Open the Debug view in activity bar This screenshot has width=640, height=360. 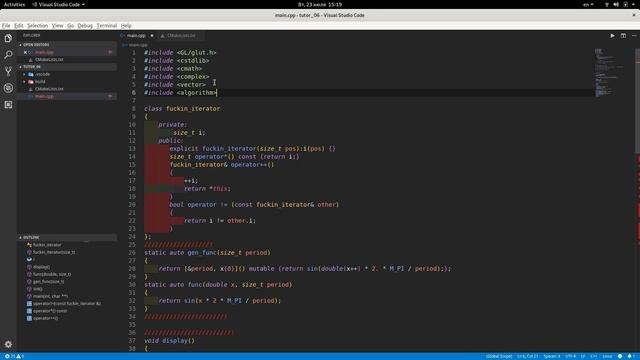8,88
